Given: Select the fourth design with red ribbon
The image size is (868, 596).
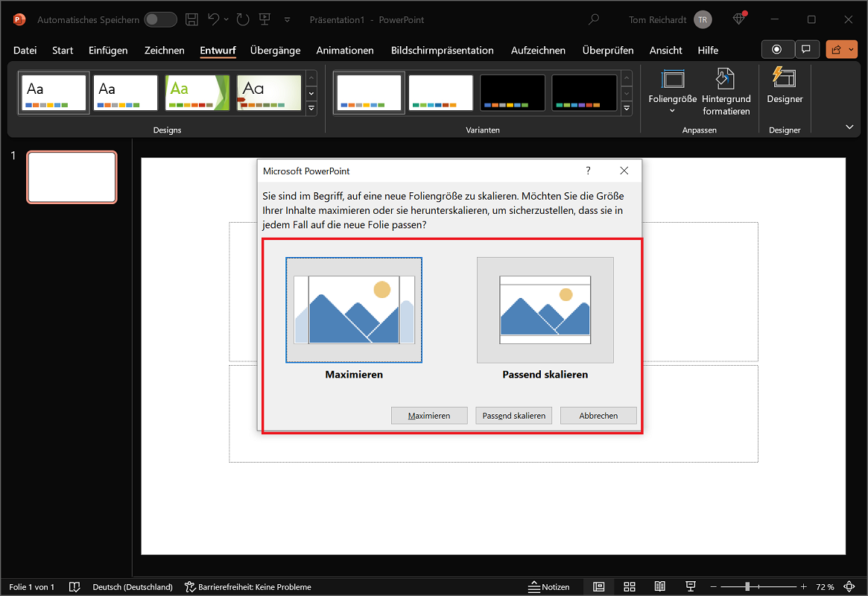Looking at the screenshot, I should (x=270, y=93).
